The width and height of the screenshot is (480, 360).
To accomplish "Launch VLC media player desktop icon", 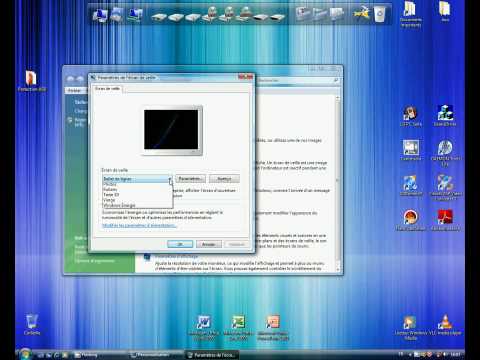I will click(445, 325).
